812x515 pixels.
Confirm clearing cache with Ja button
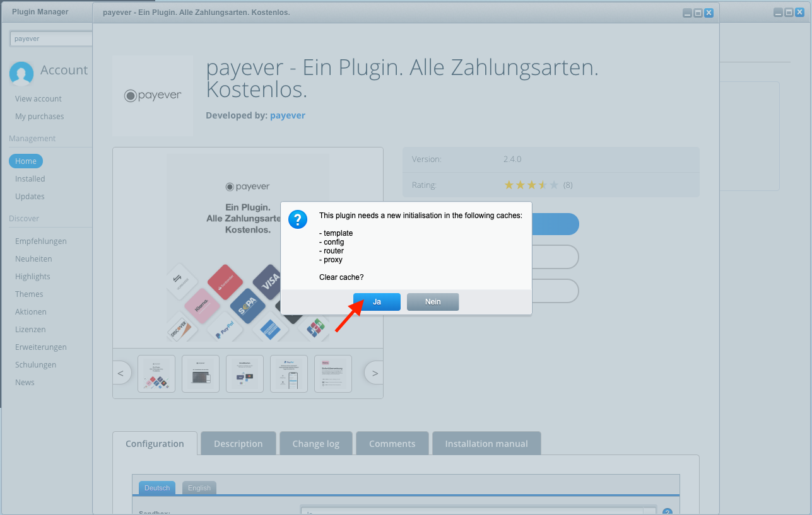tap(377, 302)
